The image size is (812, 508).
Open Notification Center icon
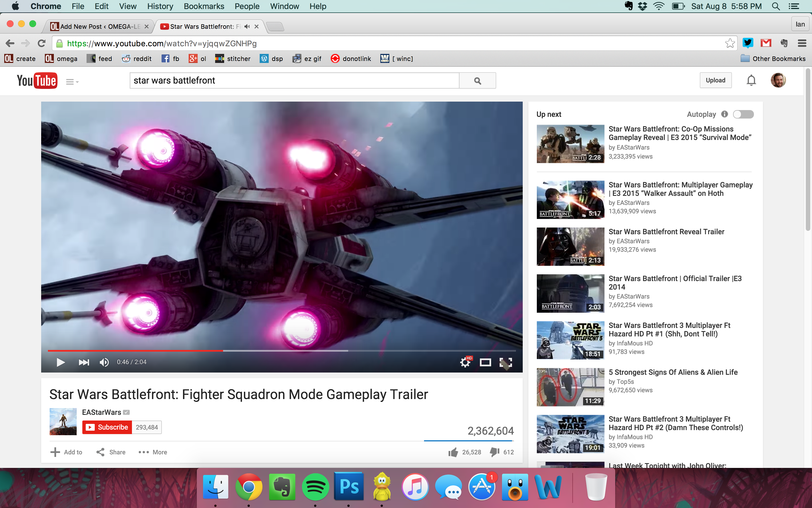click(794, 6)
